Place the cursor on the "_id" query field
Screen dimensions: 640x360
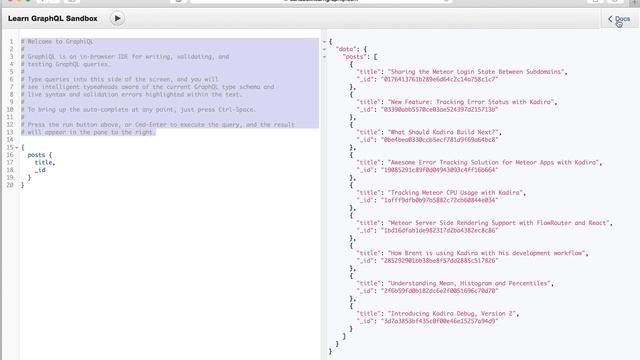(40, 170)
